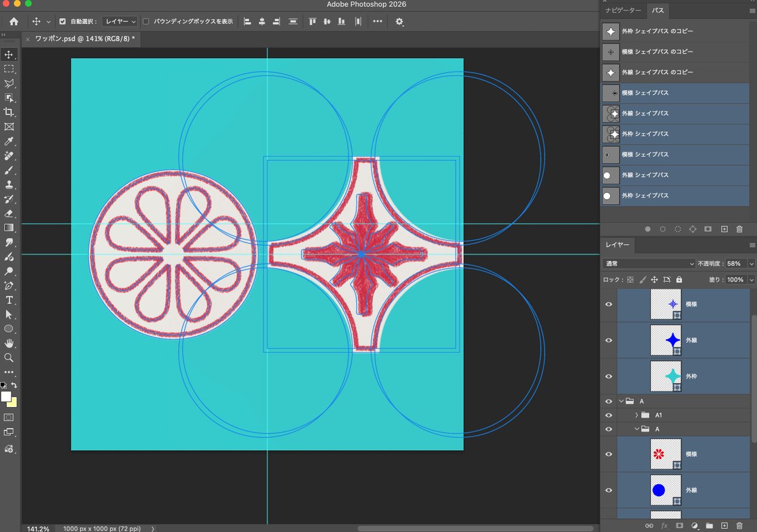Viewport: 757px width, 532px height.
Task: Select the Ellipse shape tool
Action: tap(9, 329)
